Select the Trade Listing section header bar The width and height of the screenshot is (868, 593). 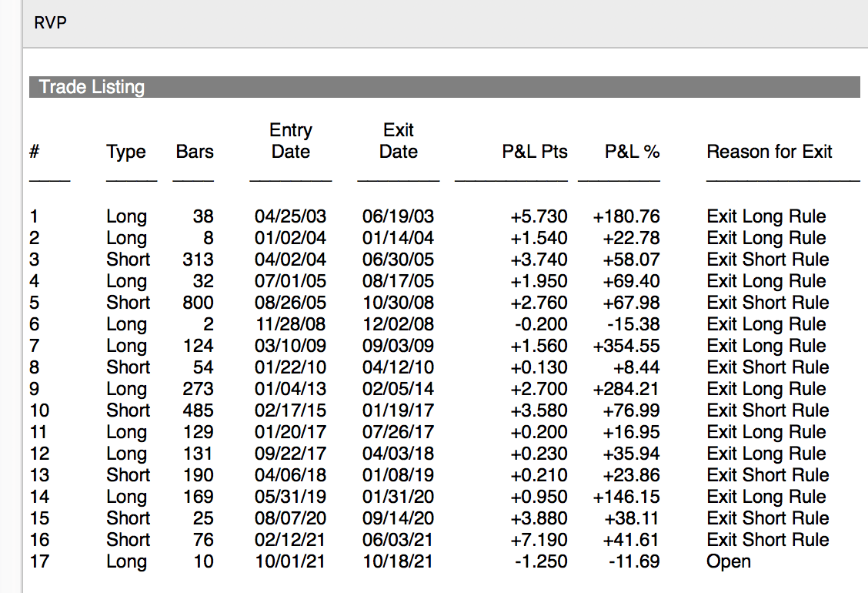tap(444, 87)
